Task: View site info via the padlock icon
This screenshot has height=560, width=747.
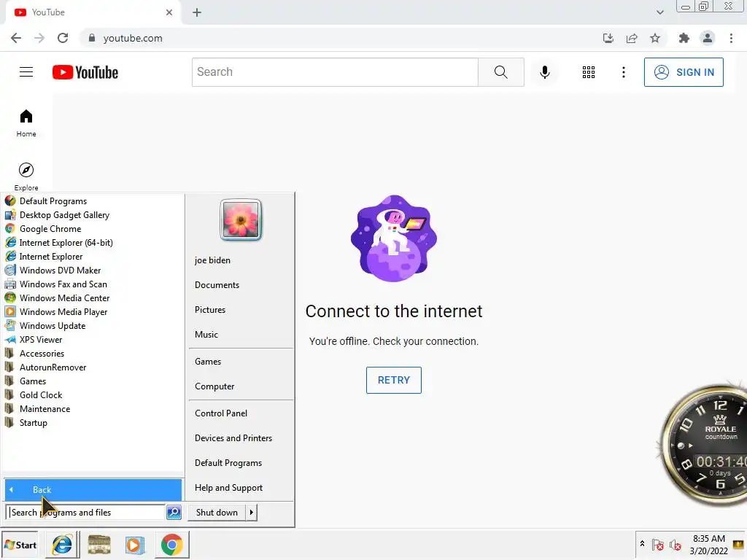Action: 92,38
